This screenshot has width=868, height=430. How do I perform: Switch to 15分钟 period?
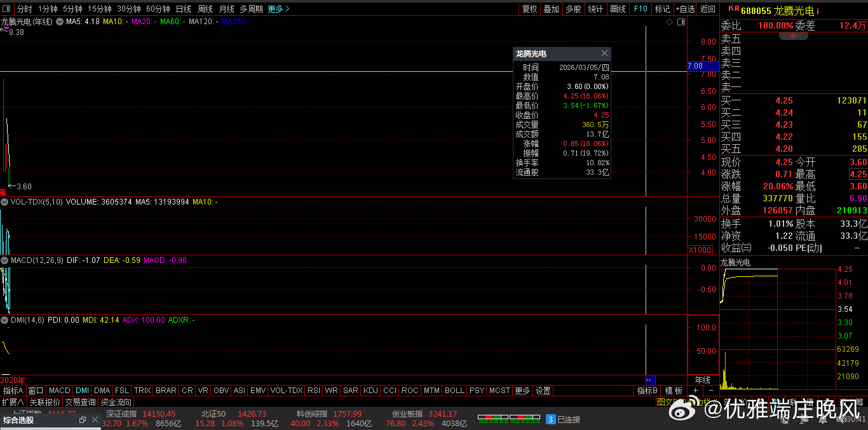pyautogui.click(x=100, y=9)
